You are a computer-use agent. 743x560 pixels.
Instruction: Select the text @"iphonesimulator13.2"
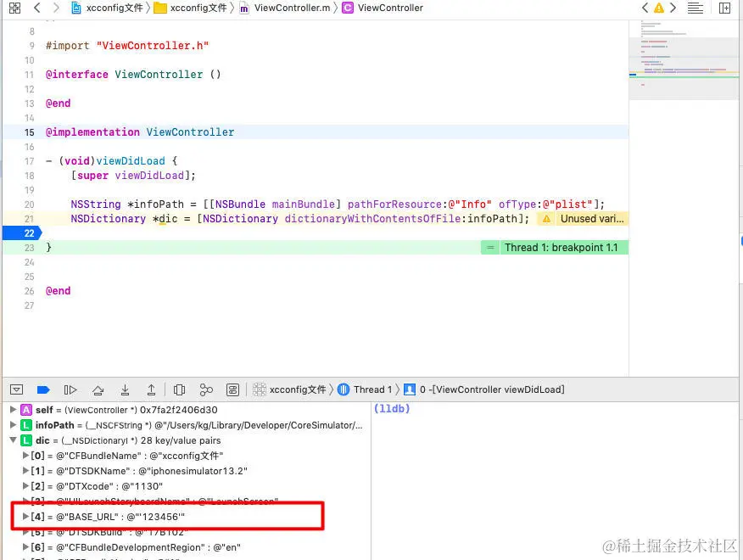click(x=193, y=471)
